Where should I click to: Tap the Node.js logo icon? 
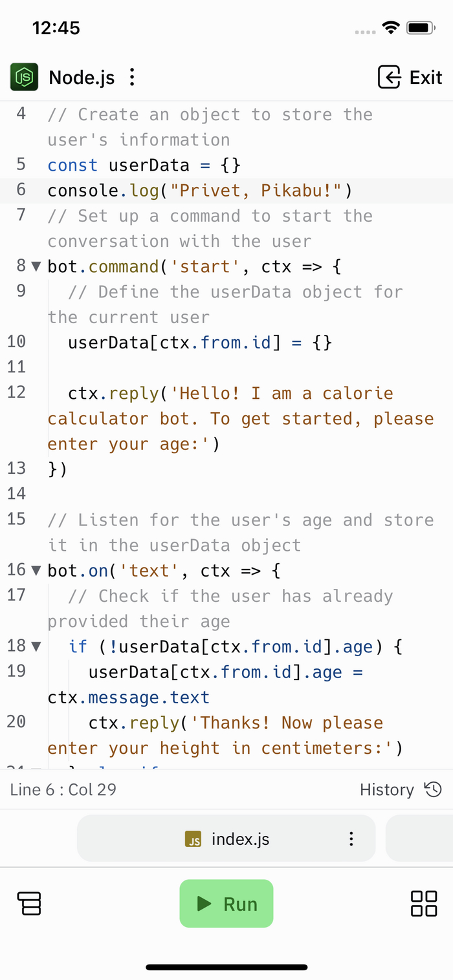tap(24, 78)
